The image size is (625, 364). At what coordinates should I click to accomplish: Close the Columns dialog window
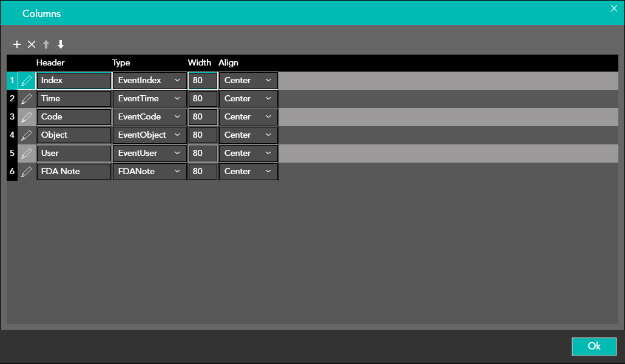[613, 8]
